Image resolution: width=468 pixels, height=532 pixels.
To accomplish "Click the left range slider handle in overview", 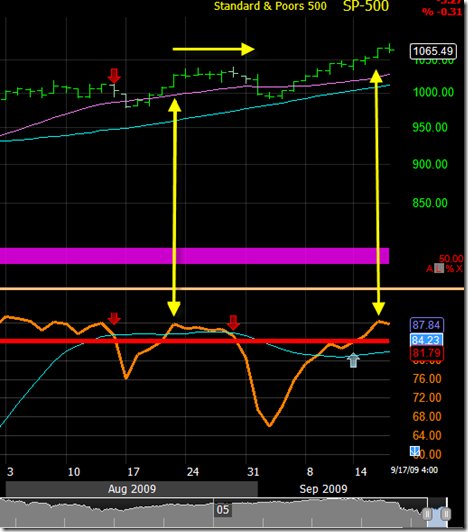I will (427, 514).
